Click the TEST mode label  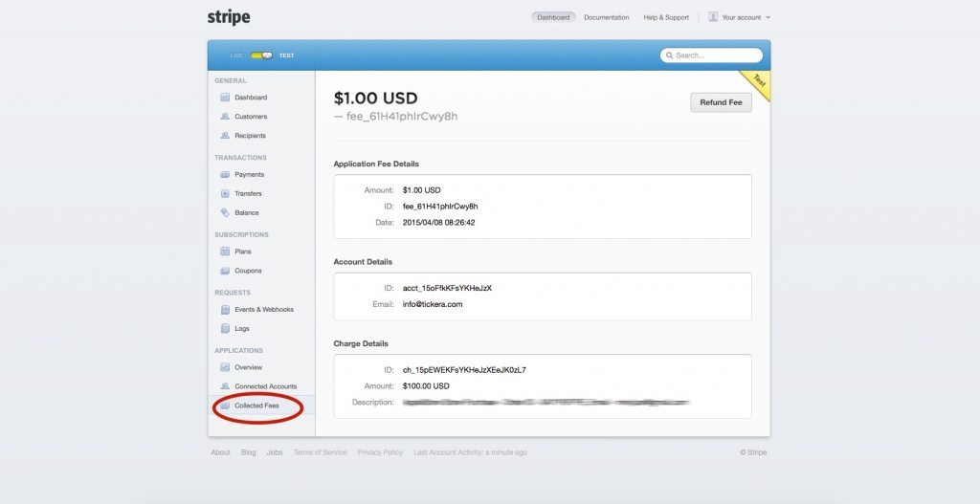point(286,55)
